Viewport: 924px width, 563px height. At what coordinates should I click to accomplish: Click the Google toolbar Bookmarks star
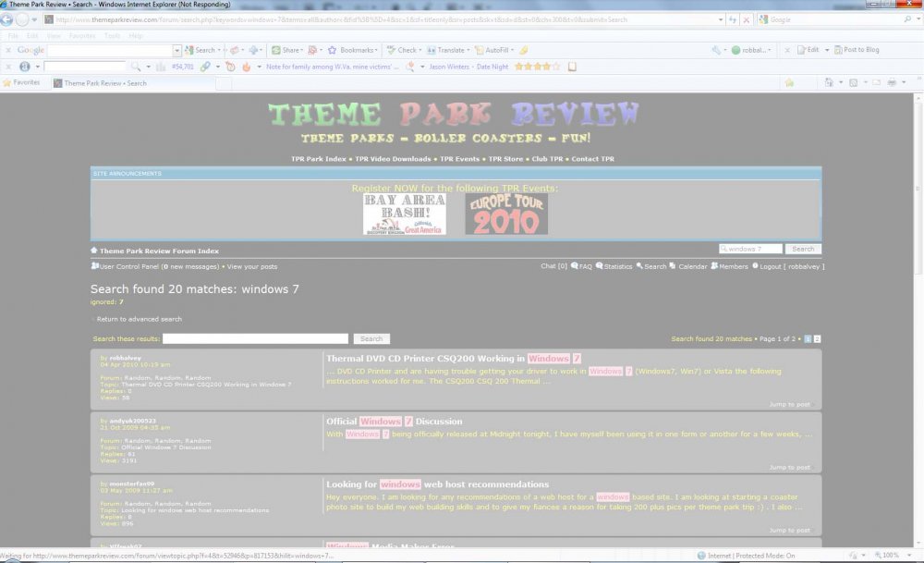point(332,50)
